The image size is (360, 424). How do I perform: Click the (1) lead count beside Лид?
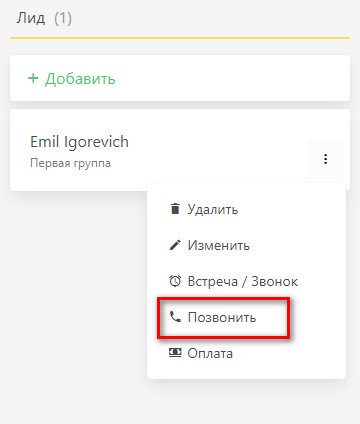coord(63,18)
